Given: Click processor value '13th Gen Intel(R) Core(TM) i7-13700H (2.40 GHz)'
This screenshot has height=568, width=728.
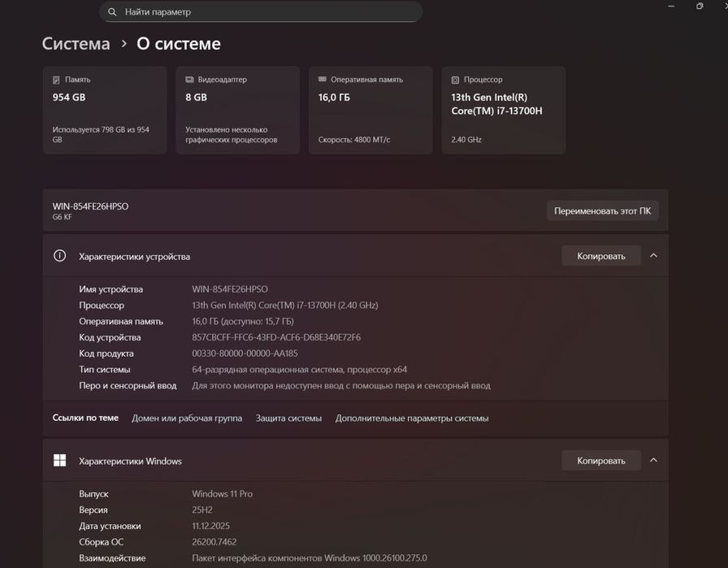Looking at the screenshot, I should tap(285, 306).
